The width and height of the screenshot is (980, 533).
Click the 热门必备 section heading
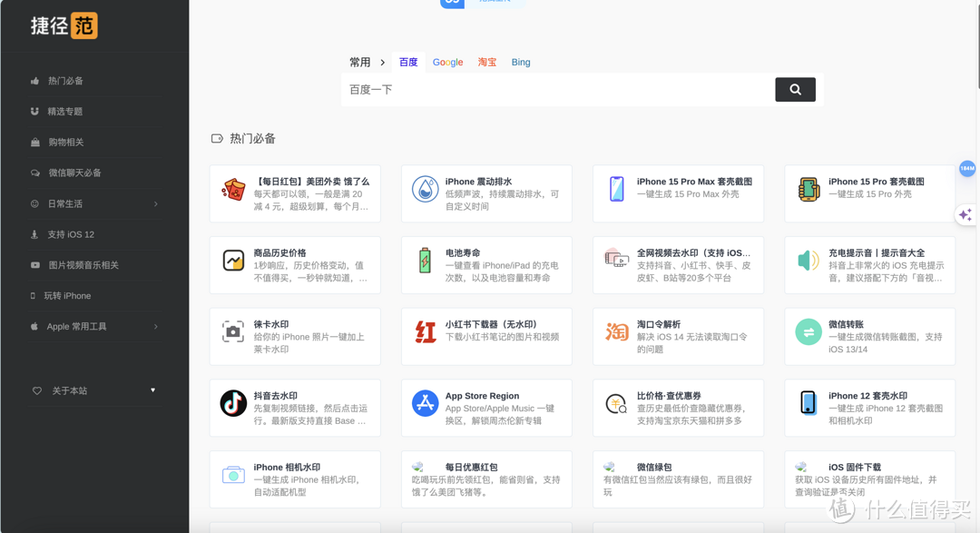coord(252,138)
